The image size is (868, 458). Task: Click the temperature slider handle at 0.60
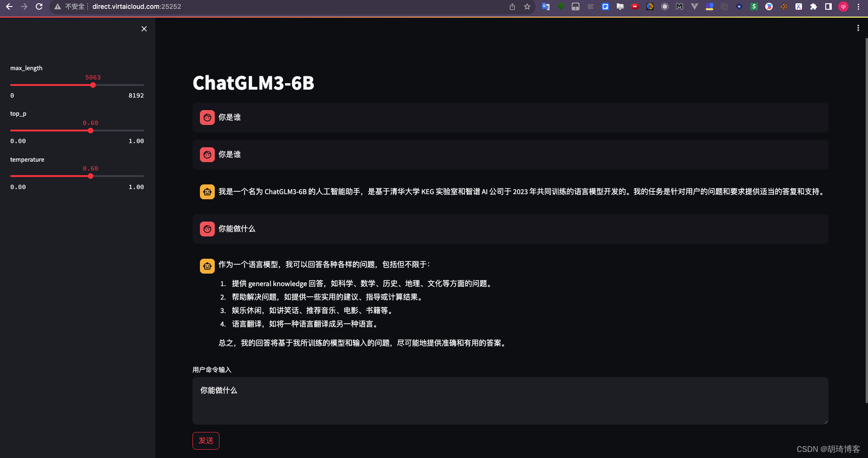click(91, 176)
